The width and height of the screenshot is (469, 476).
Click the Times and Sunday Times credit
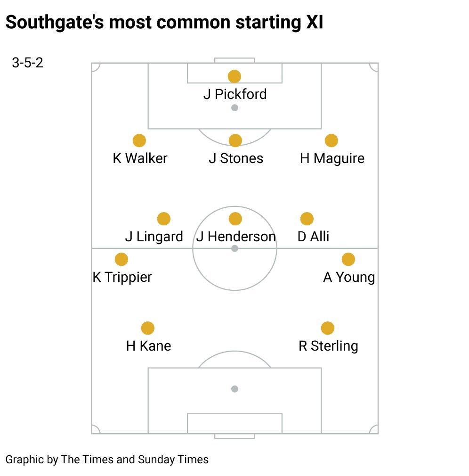pyautogui.click(x=107, y=459)
